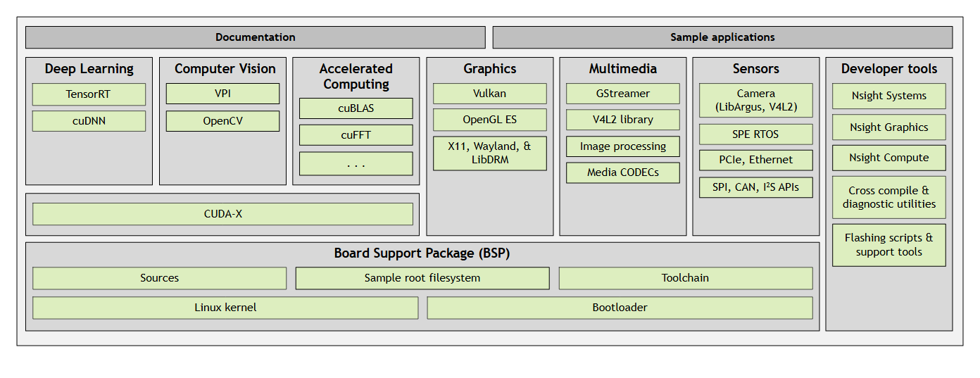This screenshot has width=980, height=378.
Task: Select the Computer Vision heading
Action: (225, 69)
